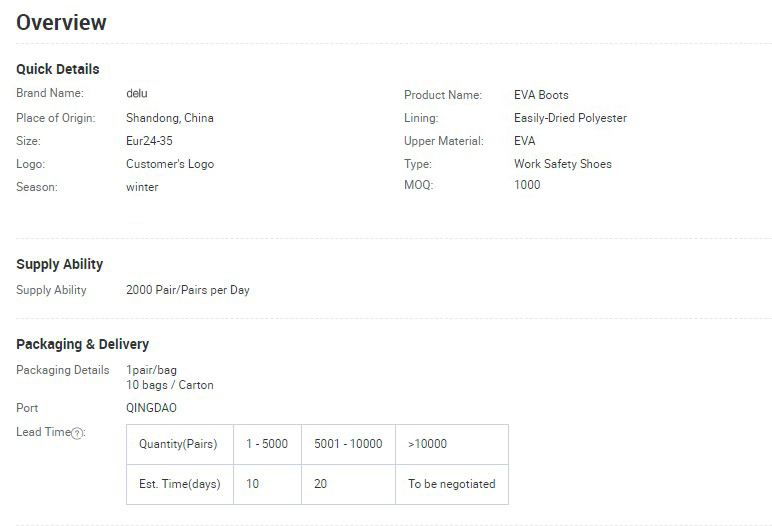The image size is (772, 526).
Task: Click the 5001 - 10000 quantity cell
Action: [x=348, y=444]
